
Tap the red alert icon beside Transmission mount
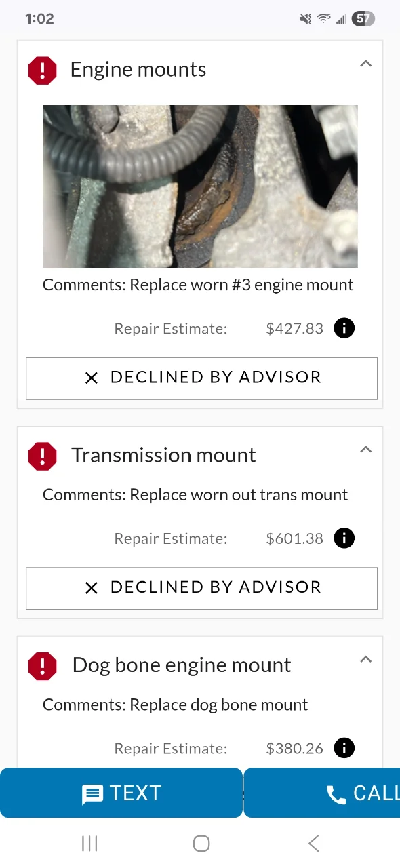(42, 456)
